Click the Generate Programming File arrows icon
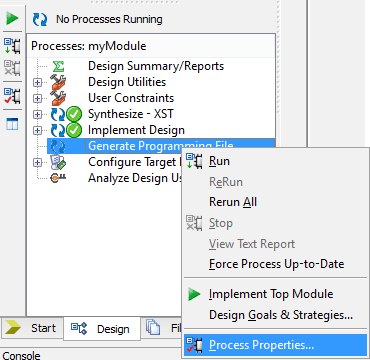Image resolution: width=370 pixels, height=360 pixels. click(x=58, y=146)
